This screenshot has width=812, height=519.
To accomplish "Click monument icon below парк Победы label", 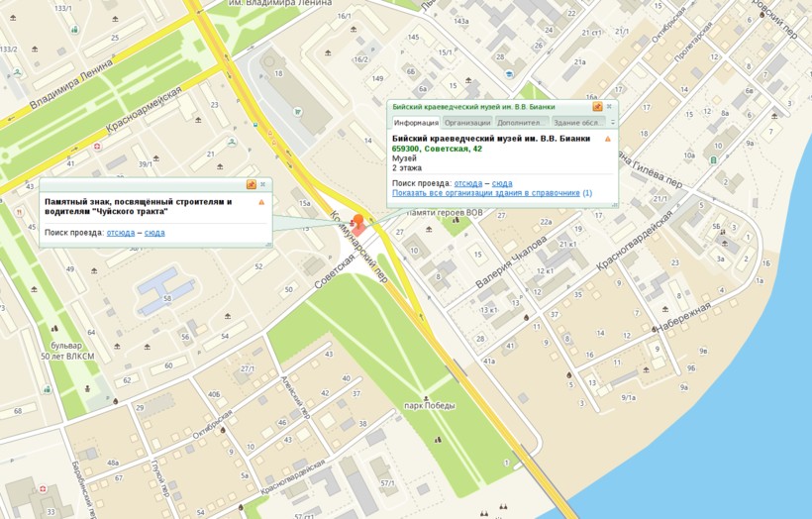I will pos(438,440).
